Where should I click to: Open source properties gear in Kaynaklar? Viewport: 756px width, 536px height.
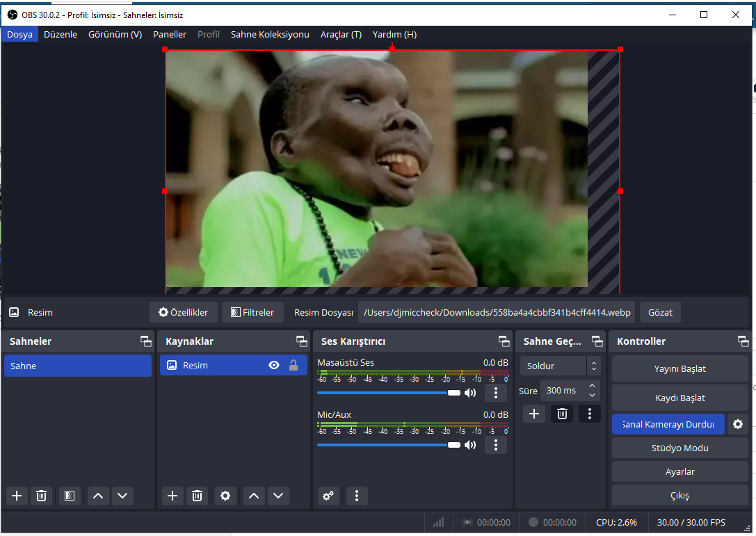[x=225, y=496]
